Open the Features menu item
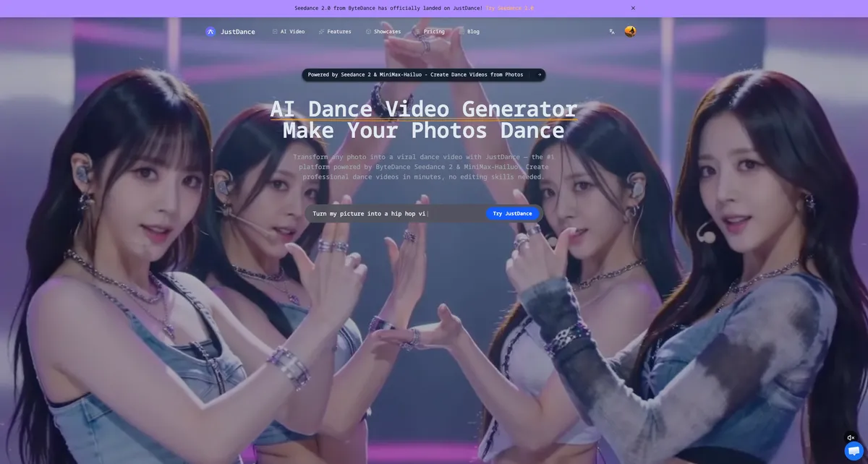Image resolution: width=868 pixels, height=464 pixels. pyautogui.click(x=335, y=32)
